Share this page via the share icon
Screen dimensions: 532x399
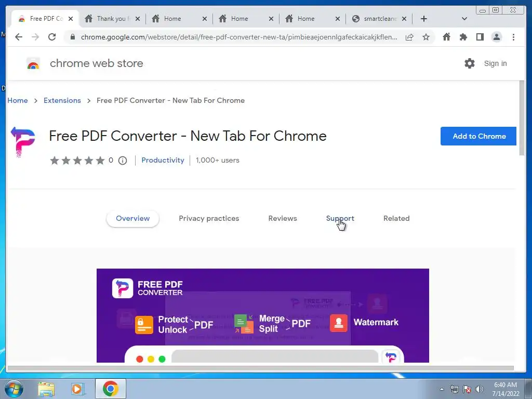pos(409,37)
